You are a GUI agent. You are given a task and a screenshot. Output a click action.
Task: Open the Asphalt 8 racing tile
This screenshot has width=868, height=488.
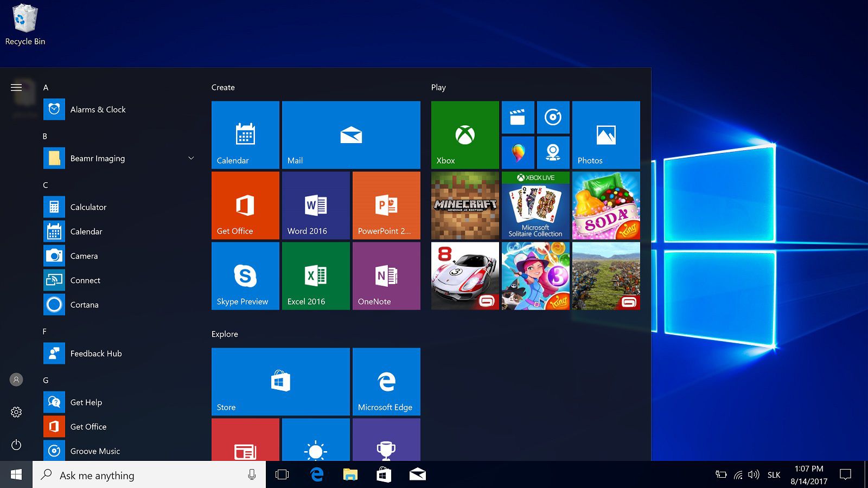click(x=465, y=276)
